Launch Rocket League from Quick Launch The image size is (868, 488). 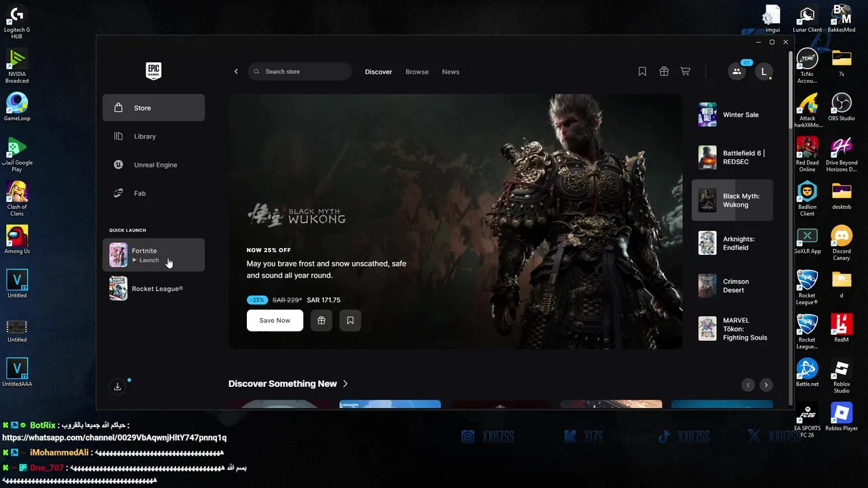tap(153, 289)
